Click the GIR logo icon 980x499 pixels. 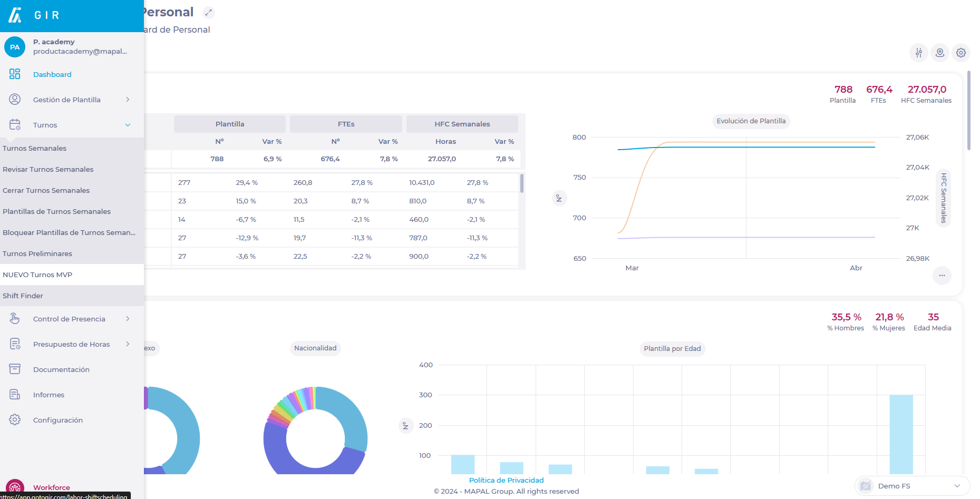click(15, 15)
